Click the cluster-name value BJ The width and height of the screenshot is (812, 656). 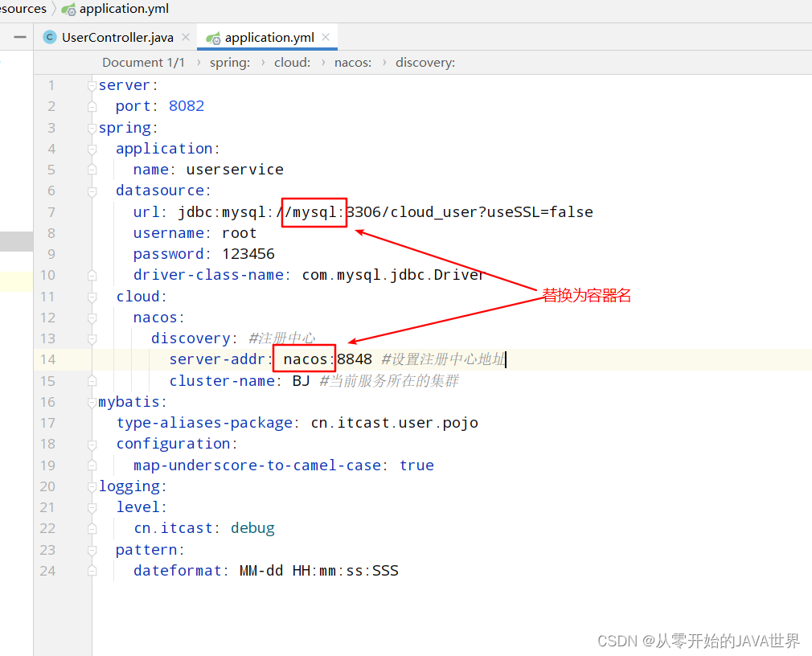point(301,381)
